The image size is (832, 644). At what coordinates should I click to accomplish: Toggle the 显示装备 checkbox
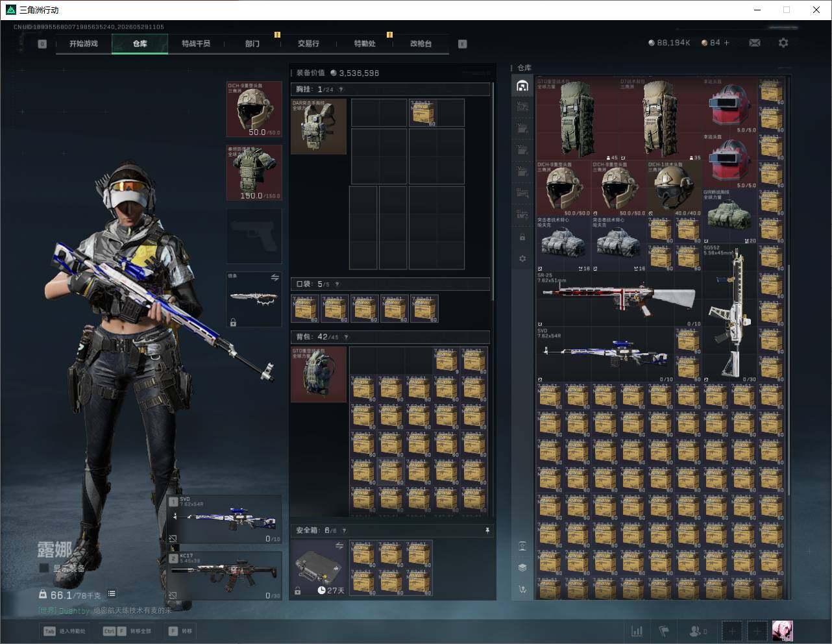pos(44,568)
